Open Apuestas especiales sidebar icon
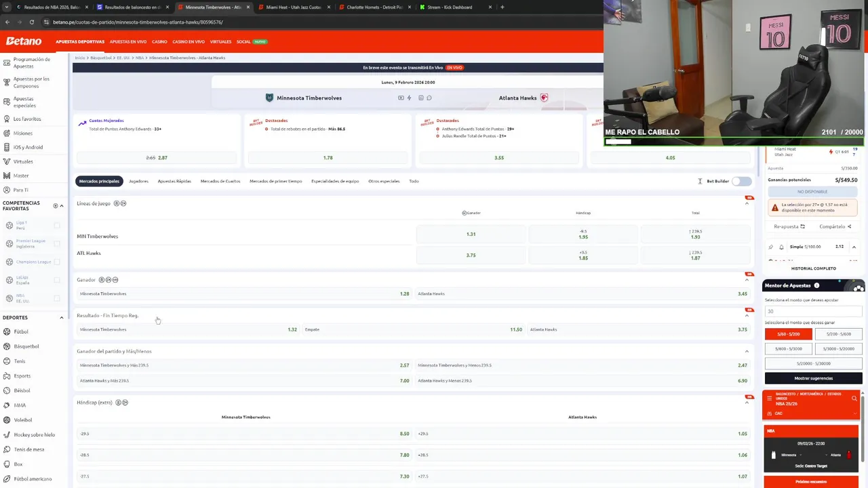868x488 pixels. coord(6,102)
